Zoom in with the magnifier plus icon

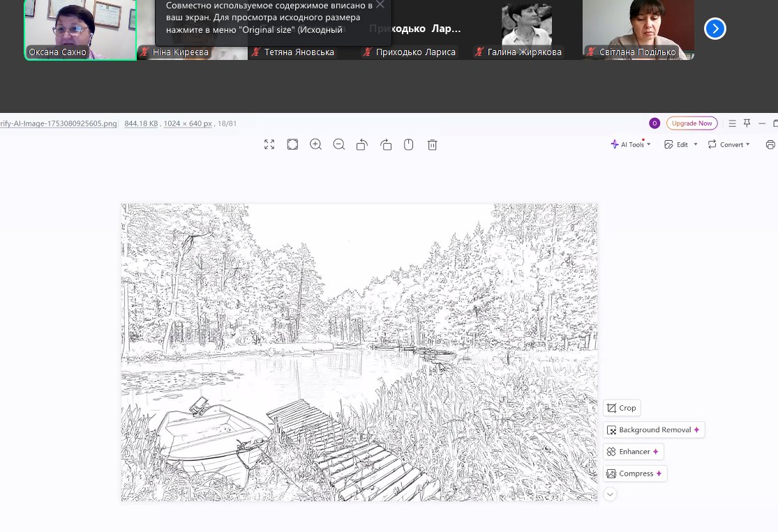pyautogui.click(x=315, y=144)
